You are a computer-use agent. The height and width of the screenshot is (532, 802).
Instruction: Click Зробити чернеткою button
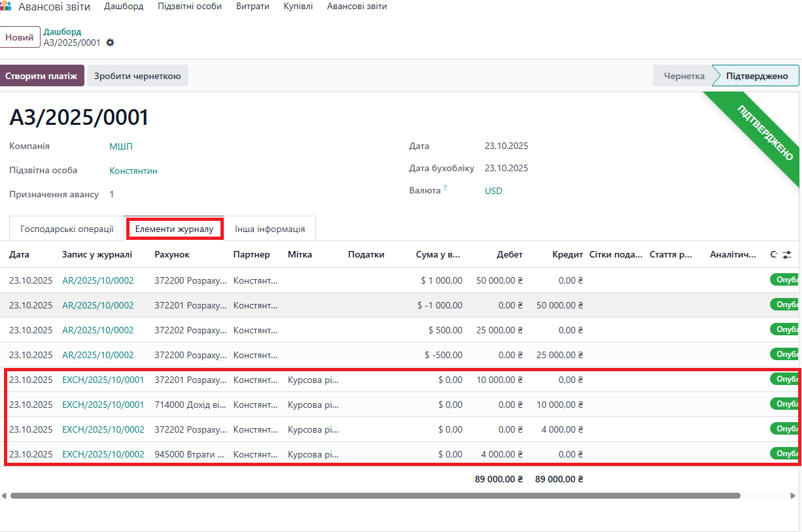137,76
